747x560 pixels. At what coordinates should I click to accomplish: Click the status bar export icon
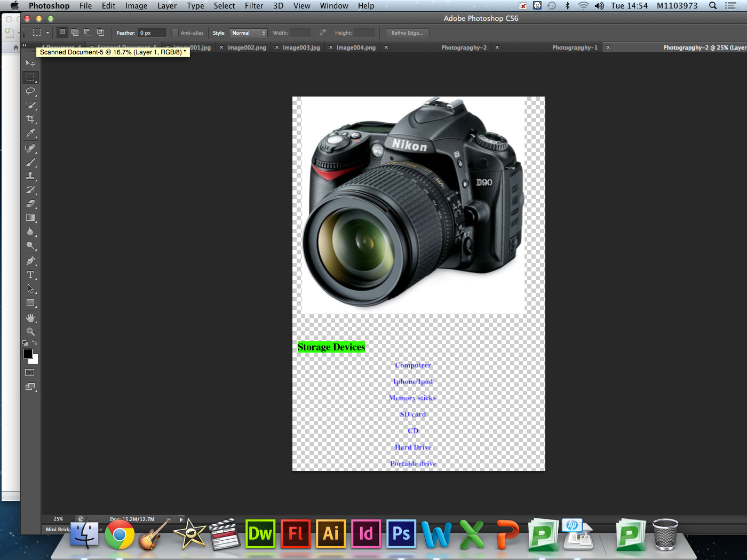pos(81,519)
